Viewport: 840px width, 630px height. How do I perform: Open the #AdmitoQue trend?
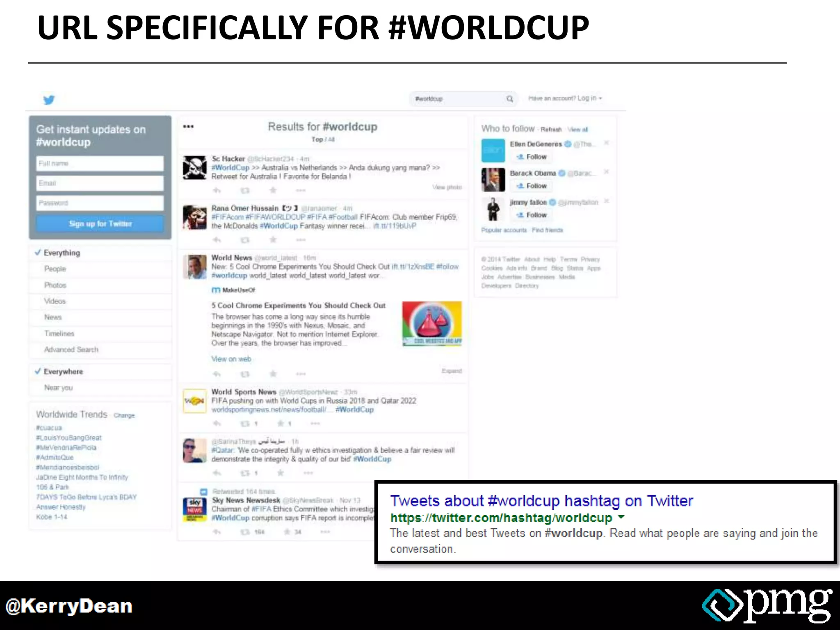point(55,457)
